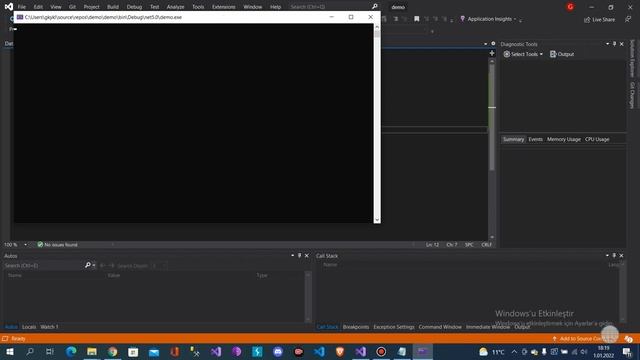640x360 pixels.
Task: Pin the Autos panel
Action: pyautogui.click(x=299, y=256)
